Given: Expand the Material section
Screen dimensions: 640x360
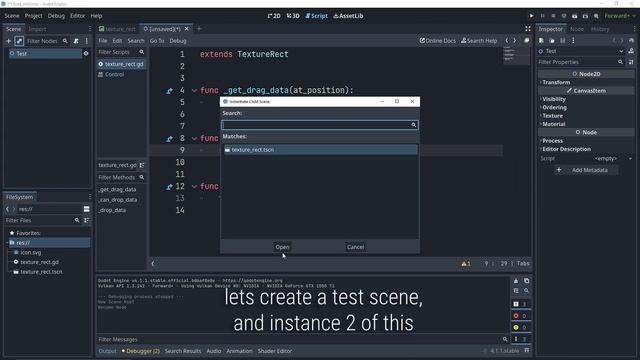Looking at the screenshot, I should click(553, 124).
